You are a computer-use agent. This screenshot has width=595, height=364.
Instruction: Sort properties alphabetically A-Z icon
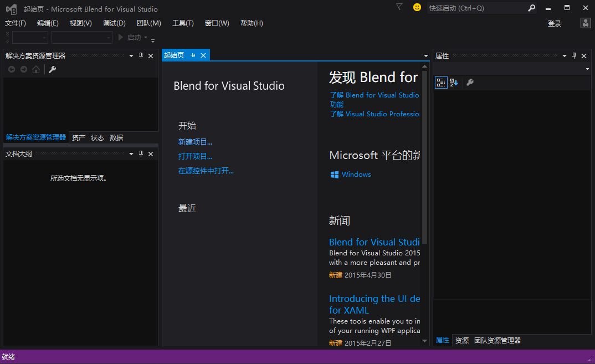(x=454, y=83)
